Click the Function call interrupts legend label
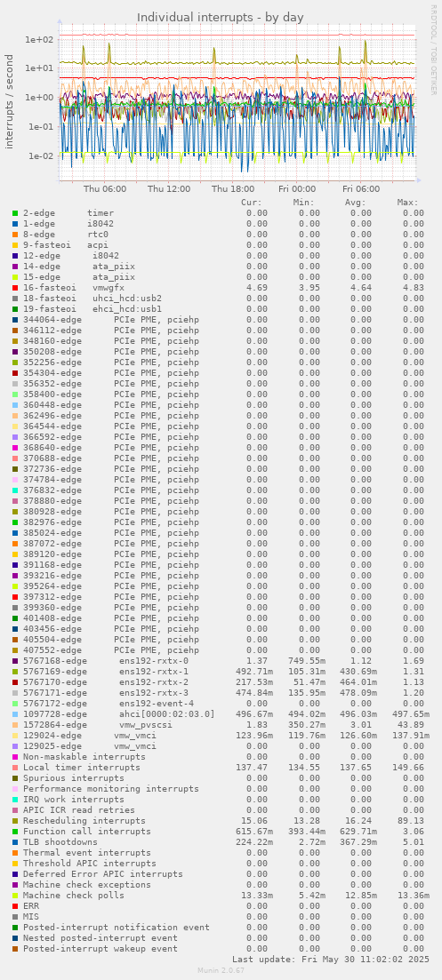 pos(87,832)
